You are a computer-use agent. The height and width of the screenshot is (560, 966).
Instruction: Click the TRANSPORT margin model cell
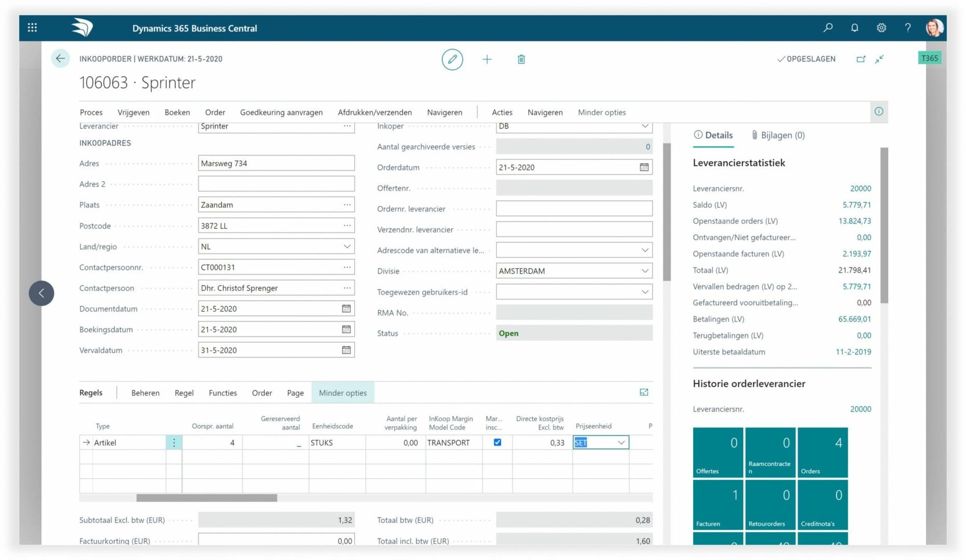pyautogui.click(x=454, y=442)
